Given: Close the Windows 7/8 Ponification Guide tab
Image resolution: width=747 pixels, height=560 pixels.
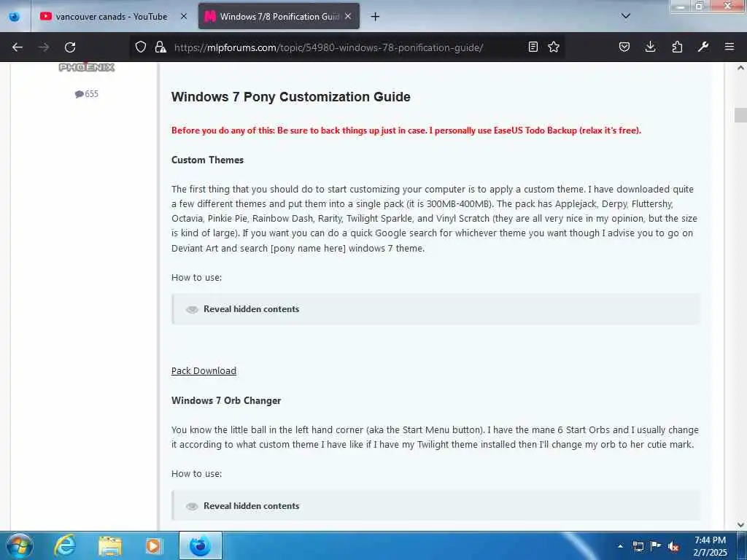Looking at the screenshot, I should coord(348,16).
